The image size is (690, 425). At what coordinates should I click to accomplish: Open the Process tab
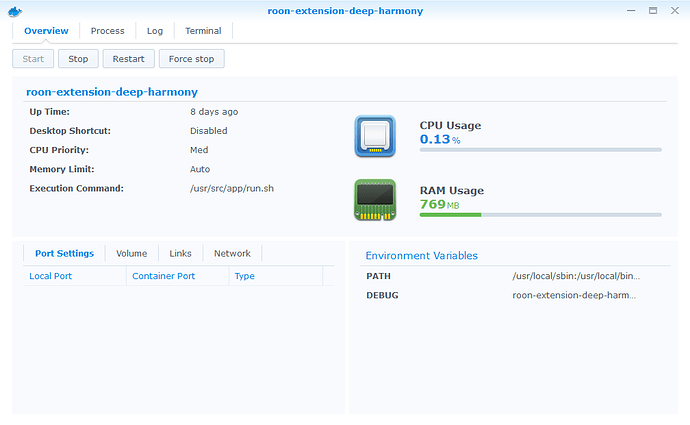[107, 31]
